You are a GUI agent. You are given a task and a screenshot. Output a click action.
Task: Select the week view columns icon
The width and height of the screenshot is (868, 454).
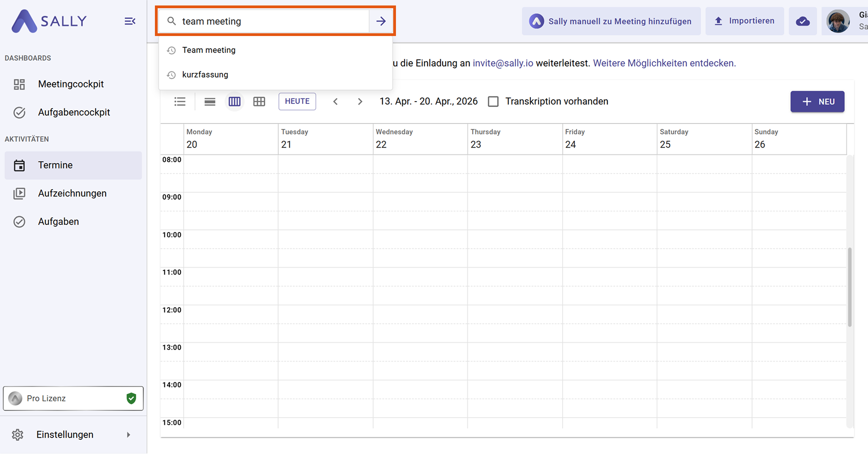coord(234,102)
